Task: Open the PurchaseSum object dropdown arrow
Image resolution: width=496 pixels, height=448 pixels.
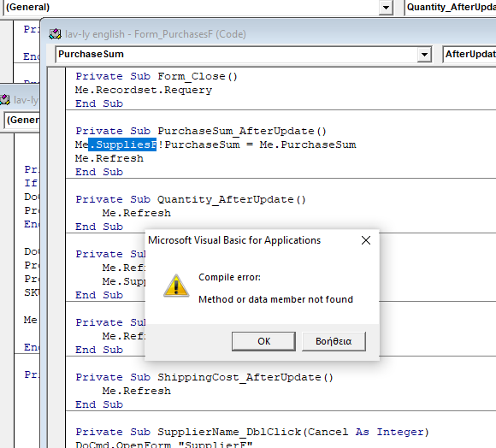Action: click(424, 55)
